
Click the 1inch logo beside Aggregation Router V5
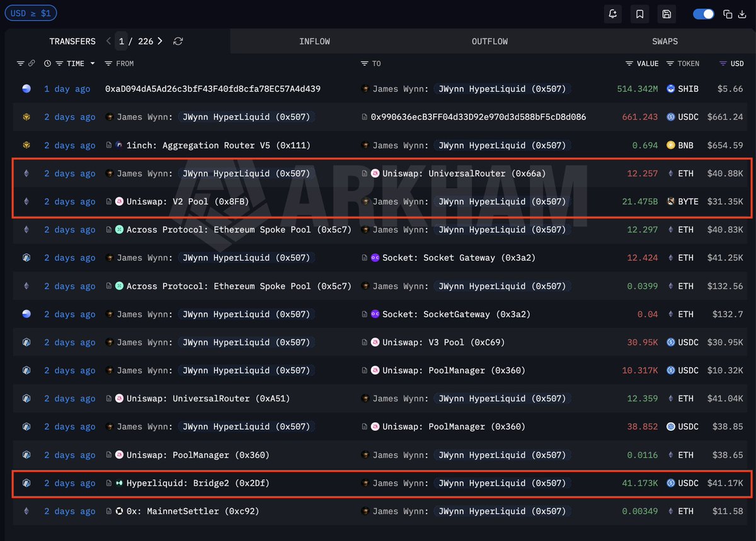(119, 145)
